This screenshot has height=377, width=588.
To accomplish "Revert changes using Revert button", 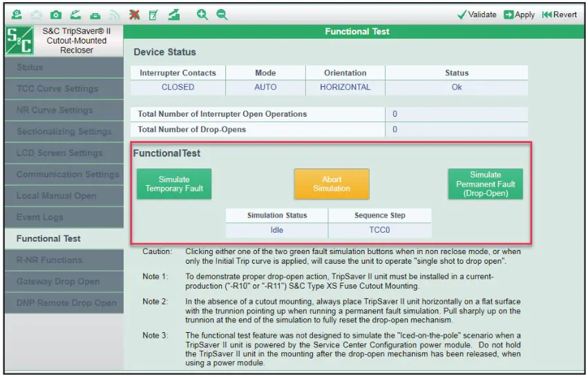I will click(x=559, y=14).
